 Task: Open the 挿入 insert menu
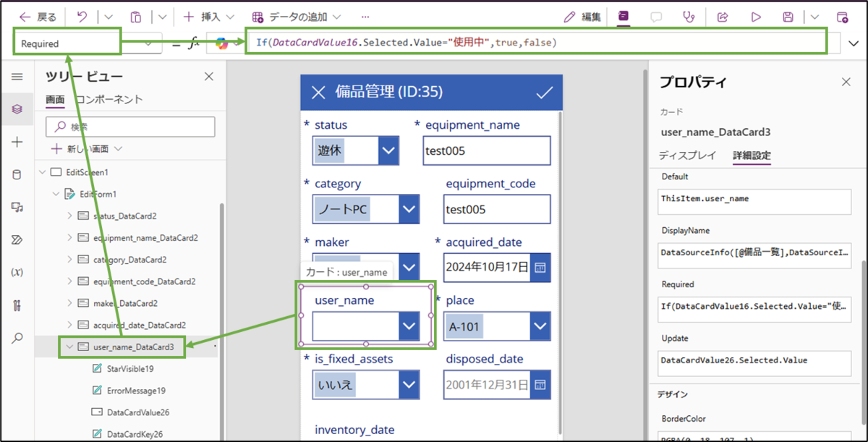(x=209, y=17)
